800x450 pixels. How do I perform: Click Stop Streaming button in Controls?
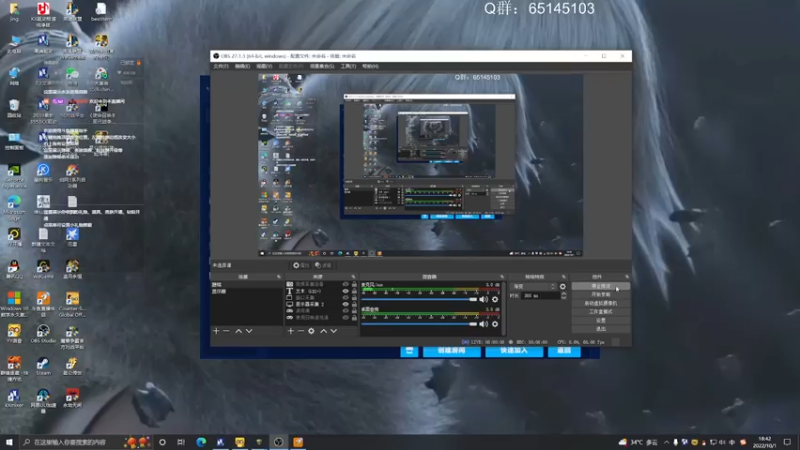click(x=601, y=286)
